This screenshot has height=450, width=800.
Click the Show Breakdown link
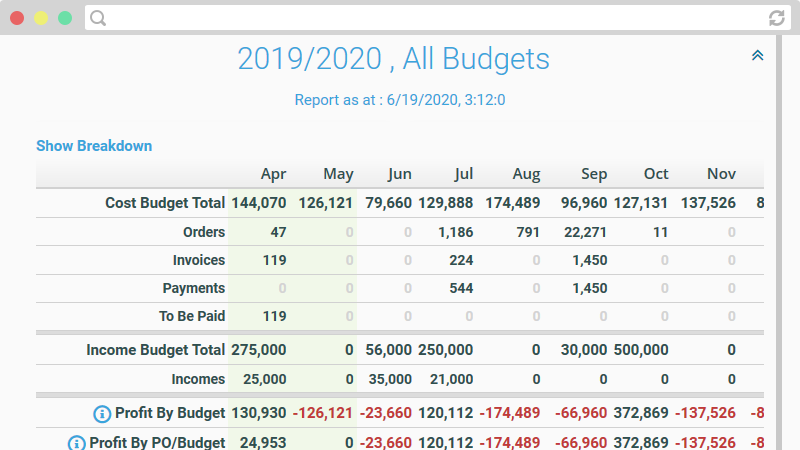pos(94,146)
